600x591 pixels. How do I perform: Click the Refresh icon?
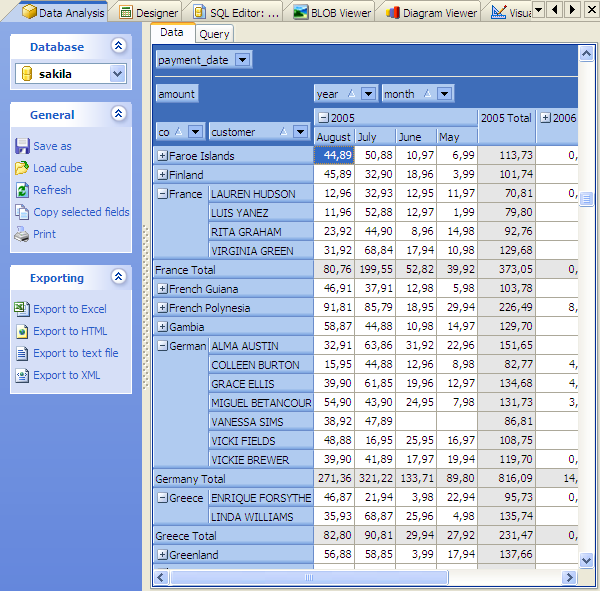click(22, 190)
